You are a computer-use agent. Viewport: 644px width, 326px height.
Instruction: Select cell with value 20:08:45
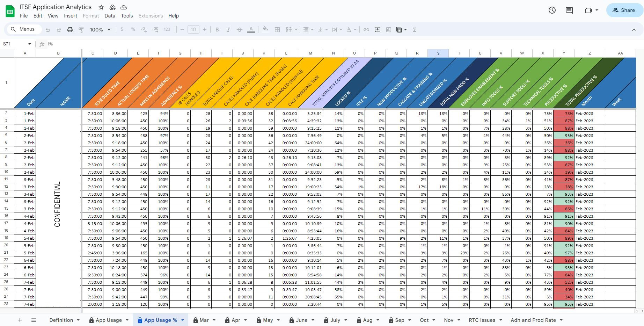tap(310, 297)
